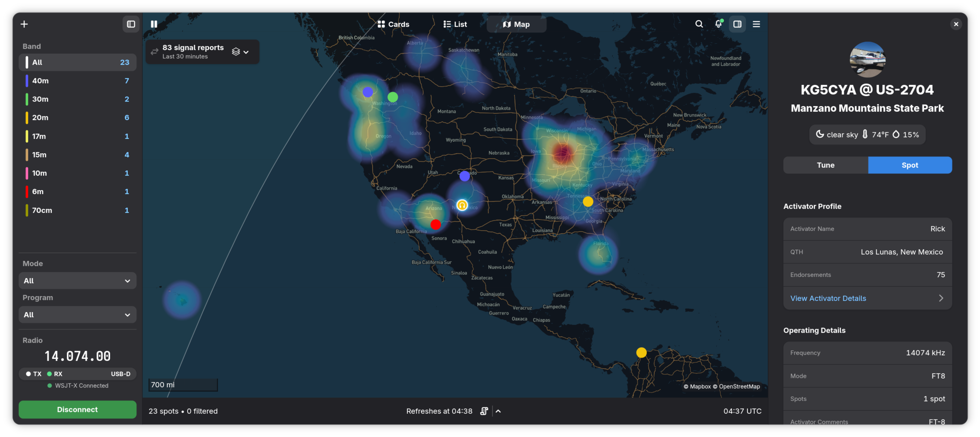Filter spots to 30m band
Viewport: 980px width, 437px height.
pos(78,99)
